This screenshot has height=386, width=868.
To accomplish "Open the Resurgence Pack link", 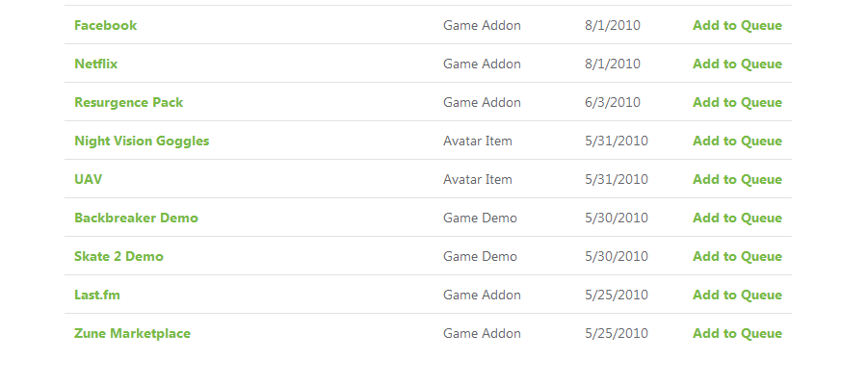I will (128, 103).
